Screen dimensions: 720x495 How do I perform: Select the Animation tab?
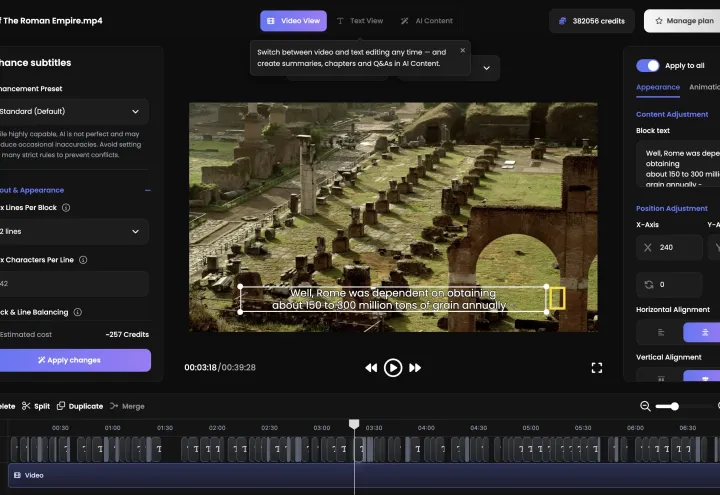point(704,87)
